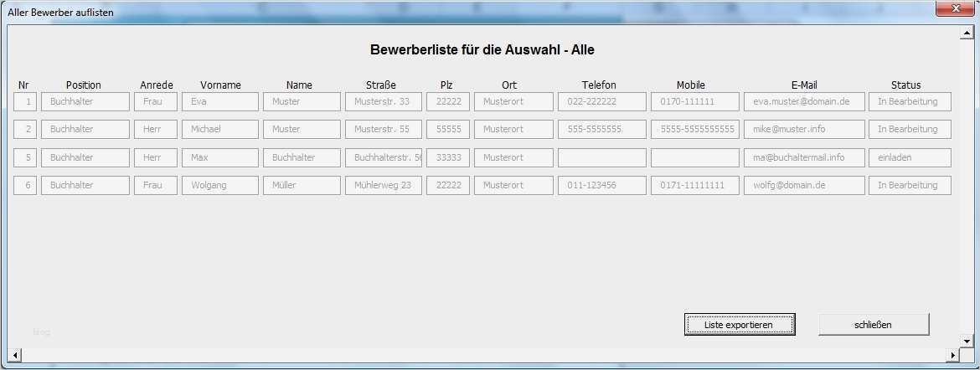Click the vertical scrollbar down arrow

pos(967,342)
